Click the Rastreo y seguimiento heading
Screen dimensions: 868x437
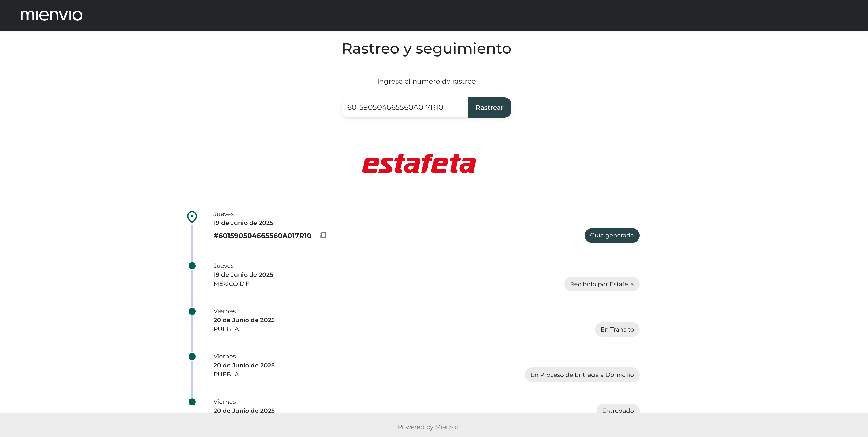pos(426,49)
